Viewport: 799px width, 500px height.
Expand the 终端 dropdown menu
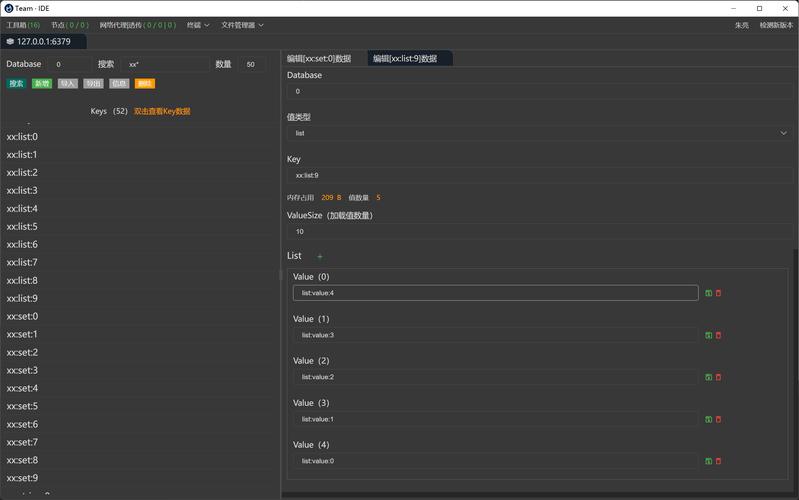[x=198, y=25]
